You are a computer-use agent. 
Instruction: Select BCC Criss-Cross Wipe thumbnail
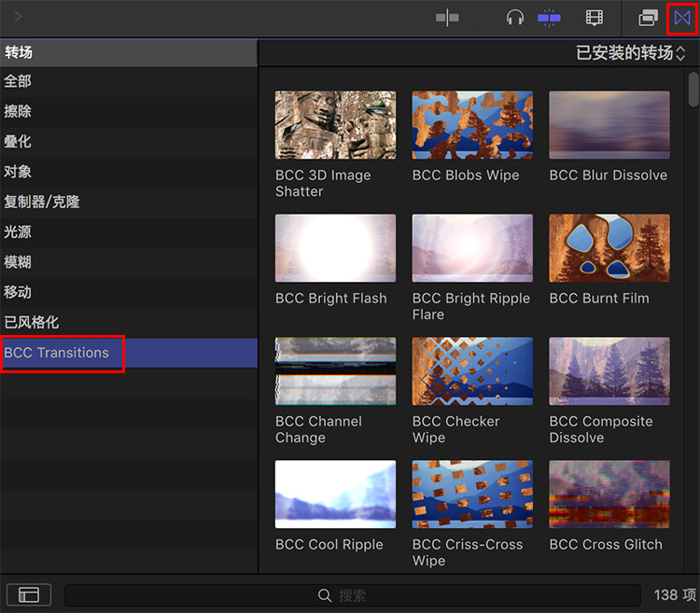click(472, 495)
